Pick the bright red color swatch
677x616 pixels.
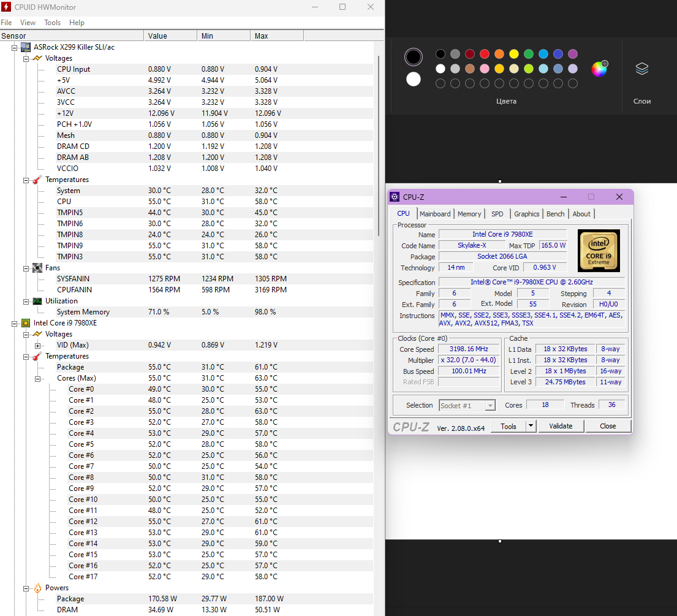[x=485, y=54]
